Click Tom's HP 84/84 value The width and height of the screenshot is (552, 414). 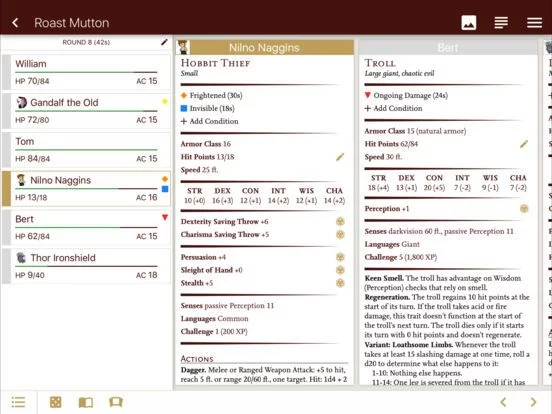(x=32, y=159)
